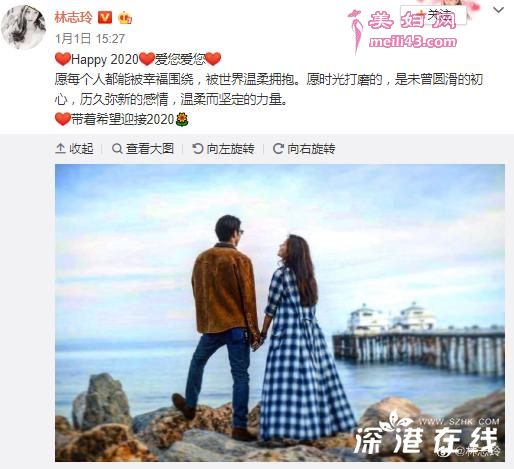Screen dimensions: 514x469
Task: Click the sunflower emoji after 2020
Action: tap(182, 119)
